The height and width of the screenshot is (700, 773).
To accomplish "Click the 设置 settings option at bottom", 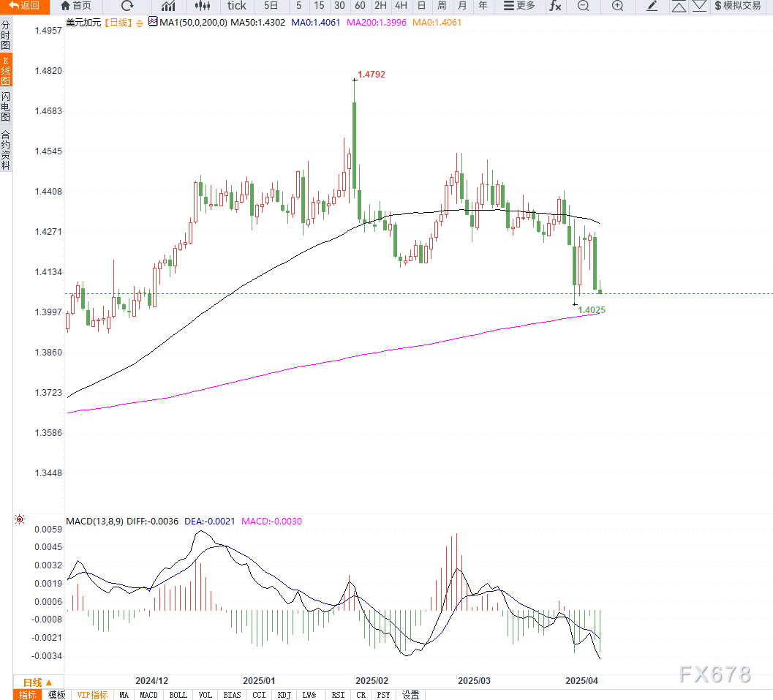I will pos(410,695).
